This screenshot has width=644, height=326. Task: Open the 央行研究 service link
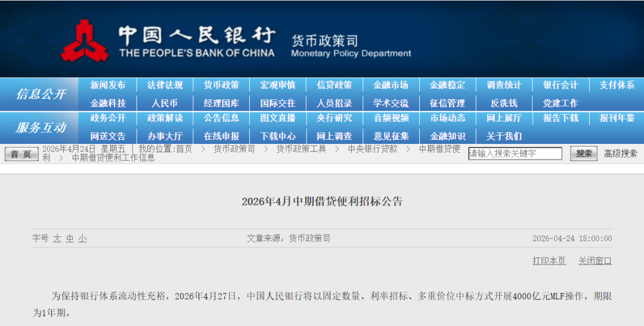(335, 118)
